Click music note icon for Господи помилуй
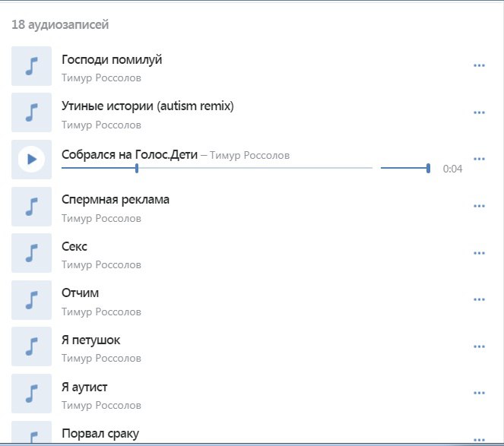The height and width of the screenshot is (446, 504). [x=31, y=66]
